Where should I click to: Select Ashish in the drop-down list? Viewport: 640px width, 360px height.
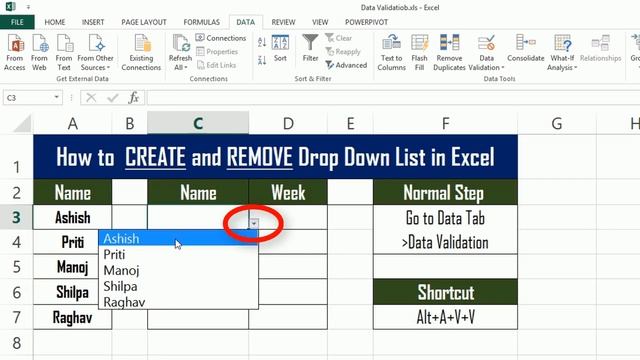click(178, 238)
